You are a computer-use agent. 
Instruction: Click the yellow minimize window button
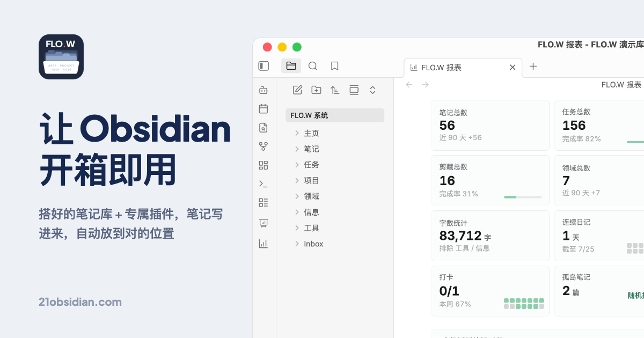(282, 47)
